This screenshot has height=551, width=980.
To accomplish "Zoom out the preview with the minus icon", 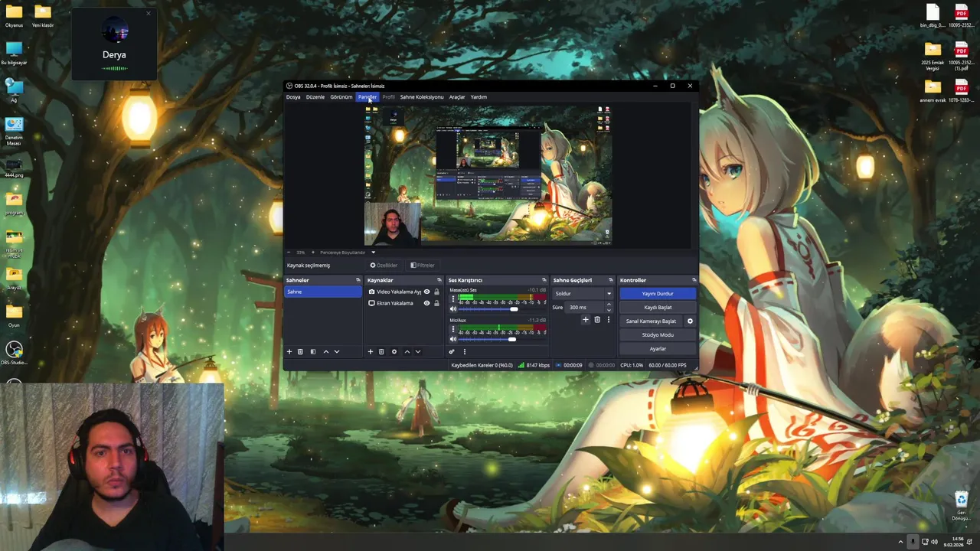I will click(x=289, y=253).
